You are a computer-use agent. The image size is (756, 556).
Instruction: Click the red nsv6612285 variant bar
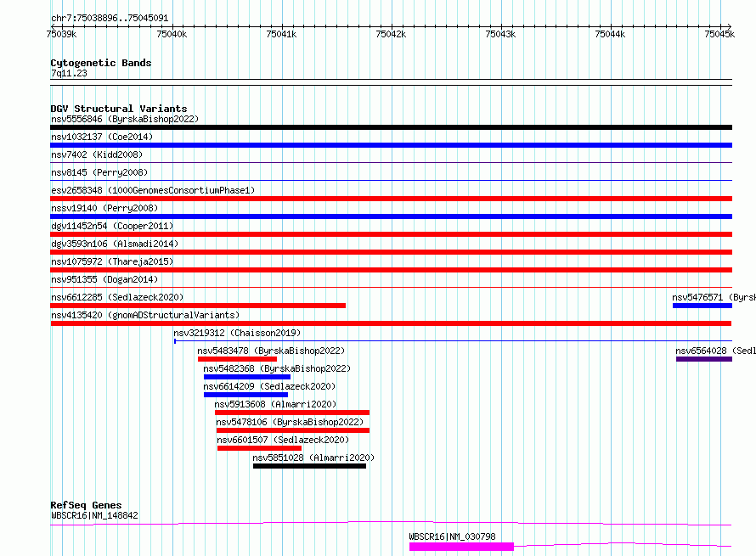(x=198, y=306)
